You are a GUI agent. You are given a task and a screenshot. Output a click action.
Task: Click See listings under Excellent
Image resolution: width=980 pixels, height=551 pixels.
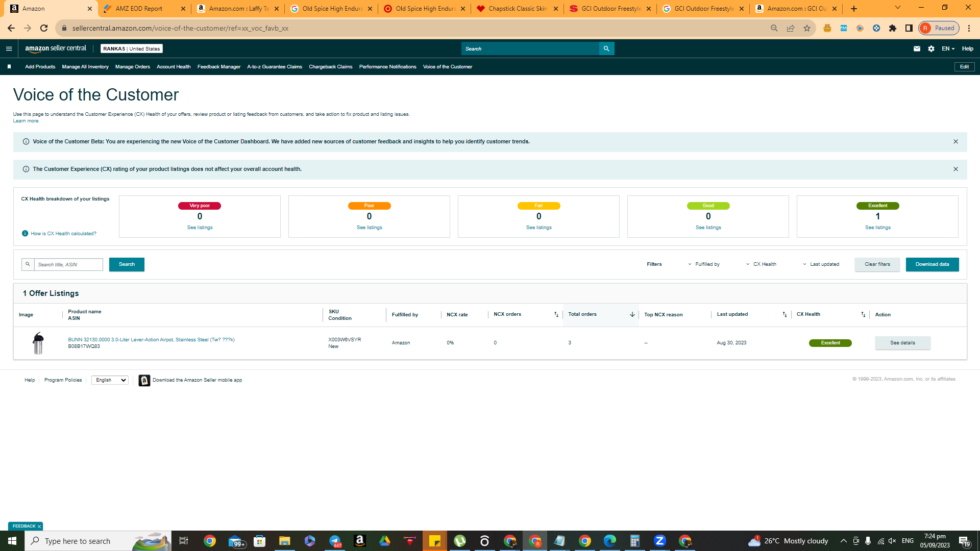coord(878,228)
